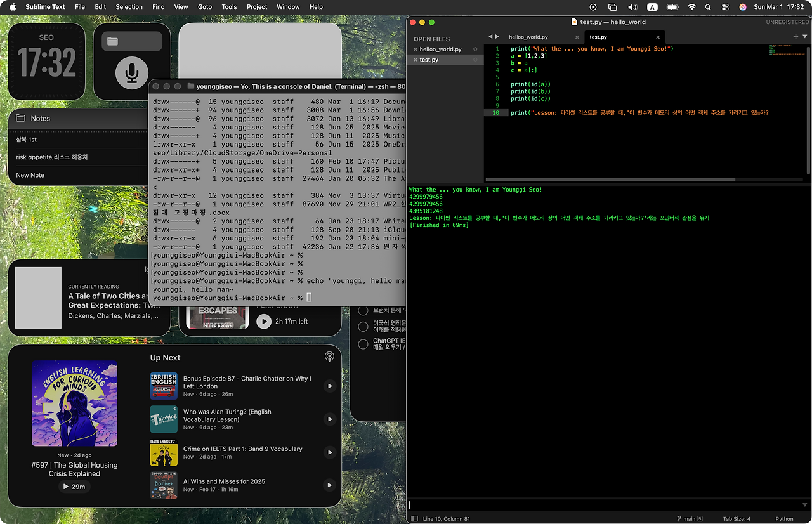Open the Python syntax selector
The width and height of the screenshot is (812, 524).
tap(784, 519)
